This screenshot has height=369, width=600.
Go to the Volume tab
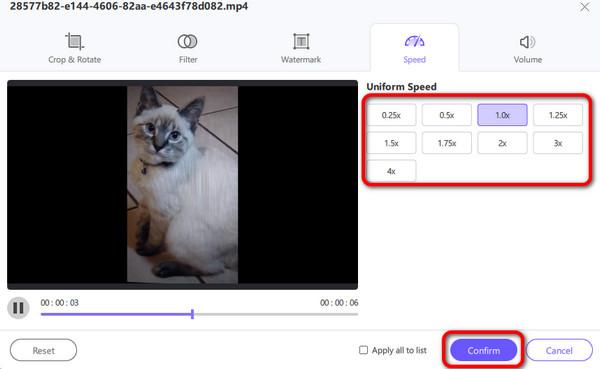pos(528,48)
